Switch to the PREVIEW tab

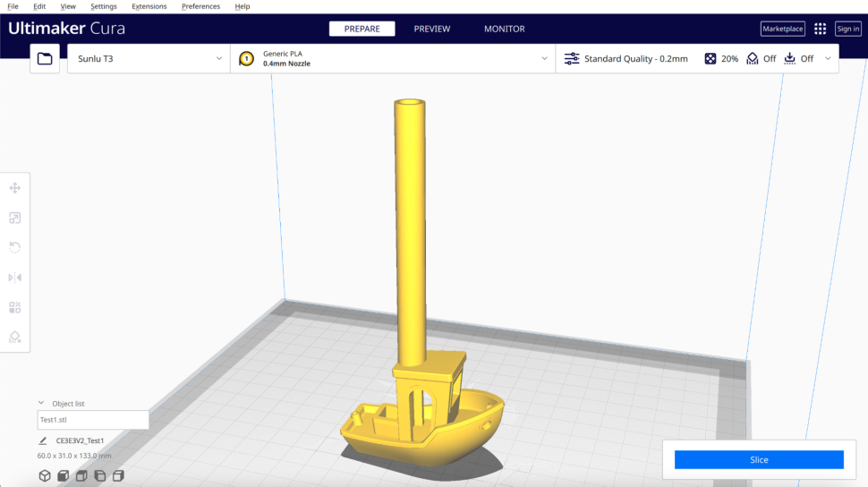pyautogui.click(x=432, y=29)
